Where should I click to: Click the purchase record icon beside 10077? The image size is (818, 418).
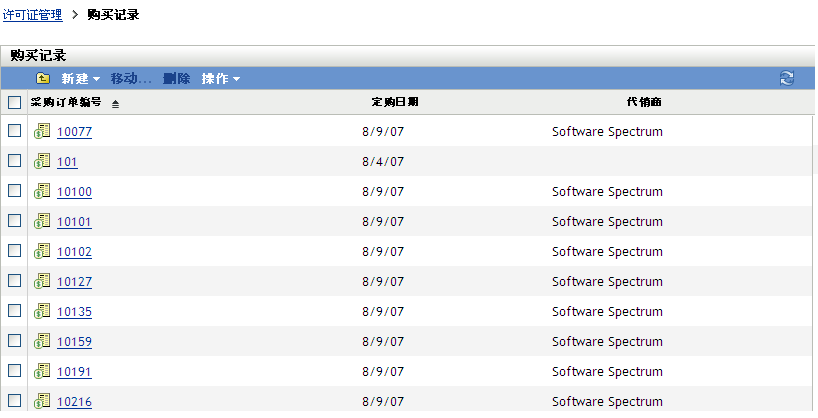42,131
